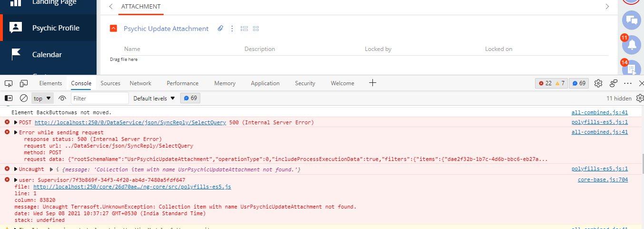Screen dimensions: 644x229
Task: Open all-combined.js:41 link beside BackButton message
Action: [600, 112]
